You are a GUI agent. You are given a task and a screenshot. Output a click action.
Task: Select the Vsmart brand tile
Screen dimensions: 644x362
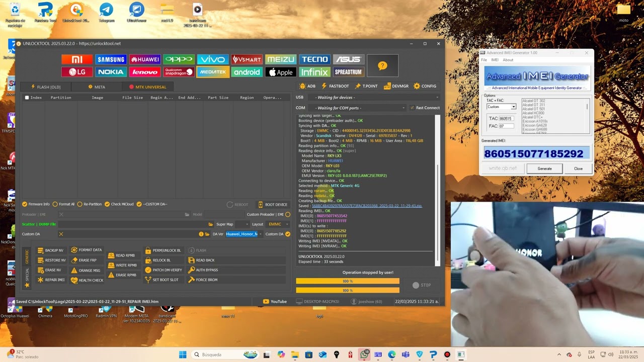point(247,59)
